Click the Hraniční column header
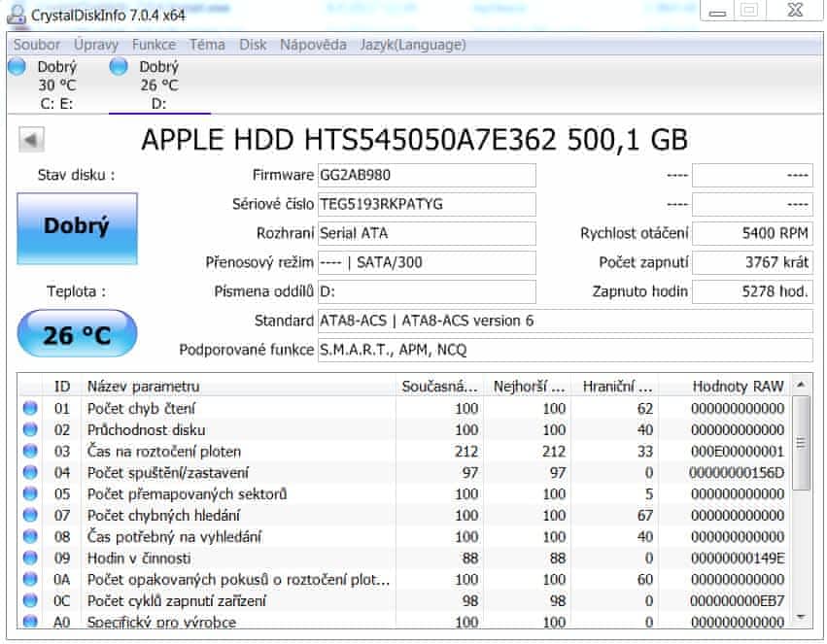The height and width of the screenshot is (644, 827). pos(616,387)
